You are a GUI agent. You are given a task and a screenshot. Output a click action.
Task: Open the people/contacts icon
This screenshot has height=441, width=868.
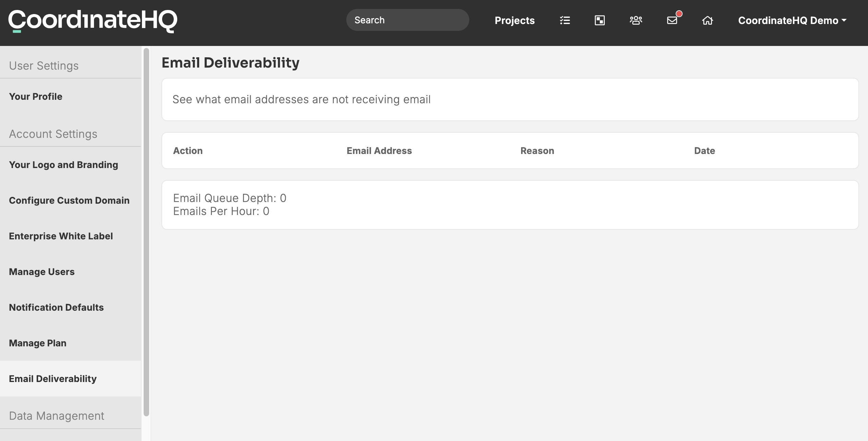636,21
